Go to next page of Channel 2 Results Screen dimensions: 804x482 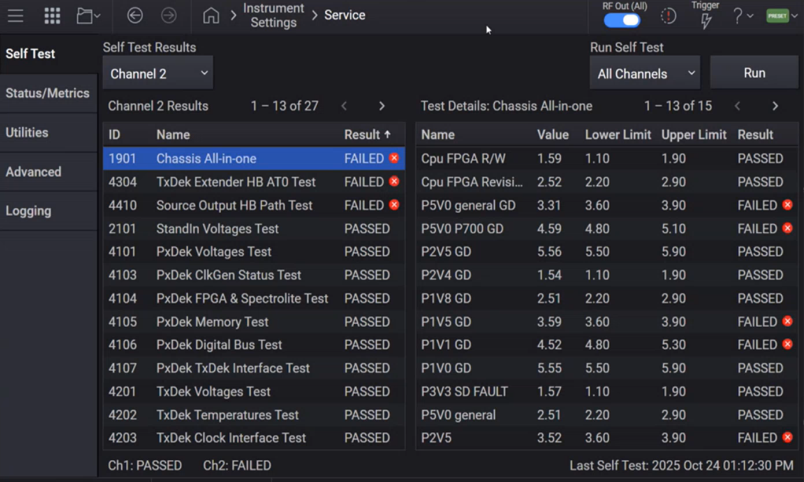tap(382, 106)
